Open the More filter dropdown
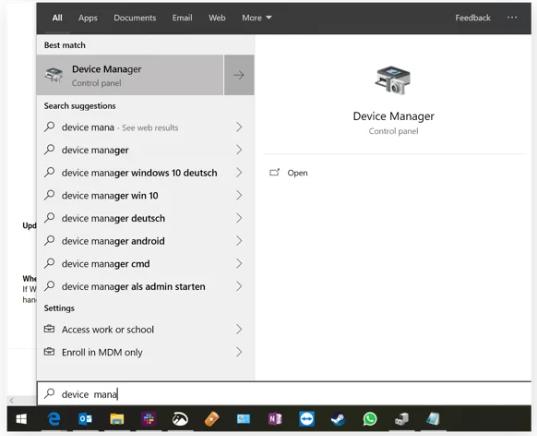 tap(257, 18)
